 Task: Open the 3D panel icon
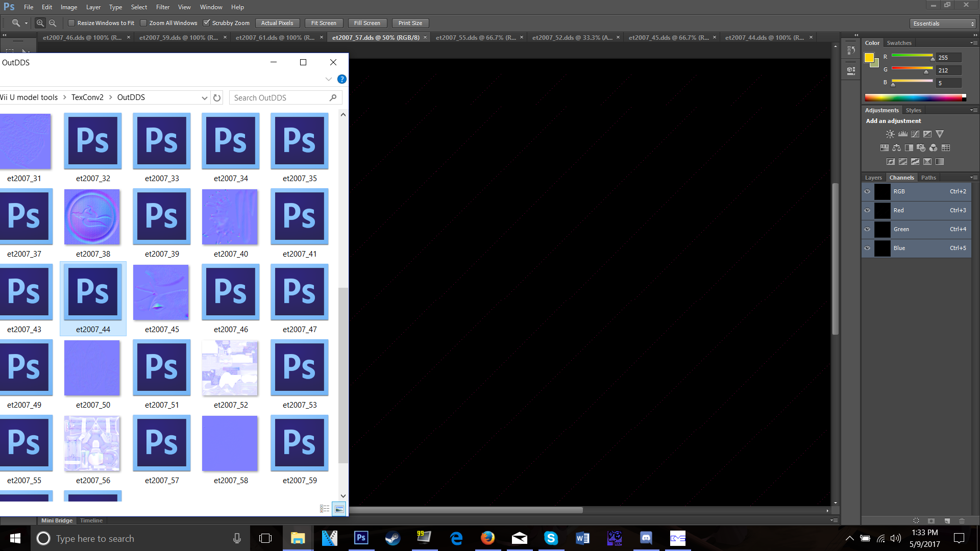coord(851,71)
